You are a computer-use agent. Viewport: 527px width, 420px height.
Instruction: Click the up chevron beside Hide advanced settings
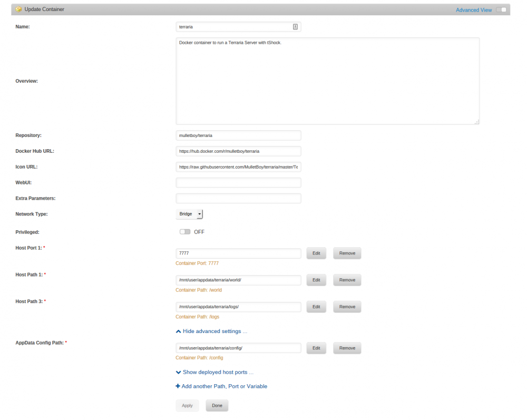[x=178, y=331]
